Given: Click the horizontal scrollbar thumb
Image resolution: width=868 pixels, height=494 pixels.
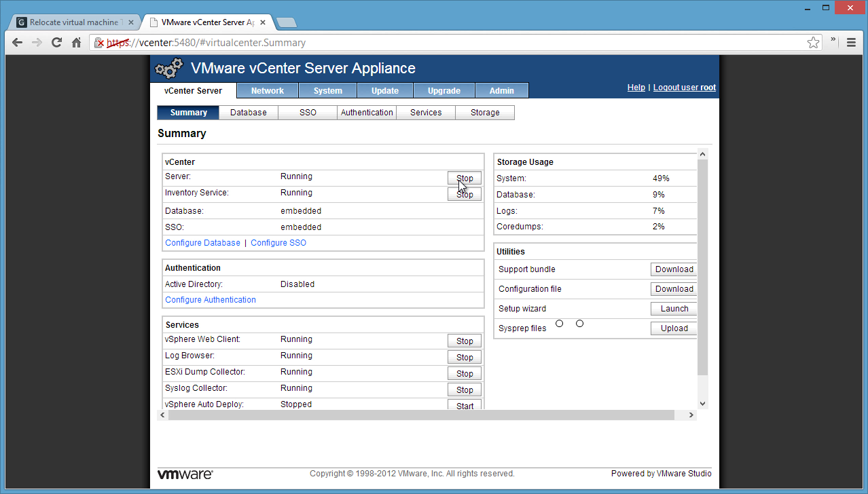Looking at the screenshot, I should [421, 415].
